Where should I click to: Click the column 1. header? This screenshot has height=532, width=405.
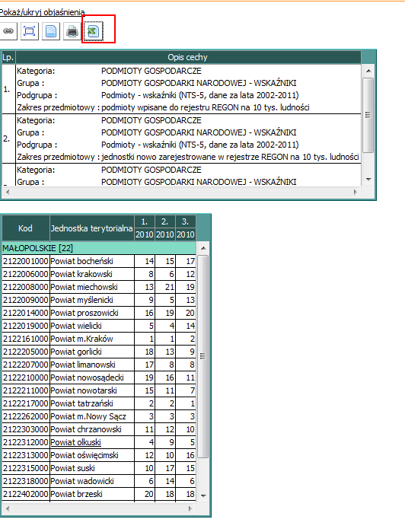point(145,221)
